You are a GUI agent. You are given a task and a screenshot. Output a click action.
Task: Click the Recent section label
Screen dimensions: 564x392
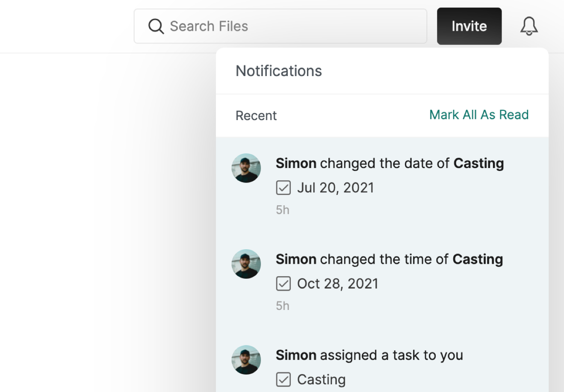click(256, 116)
